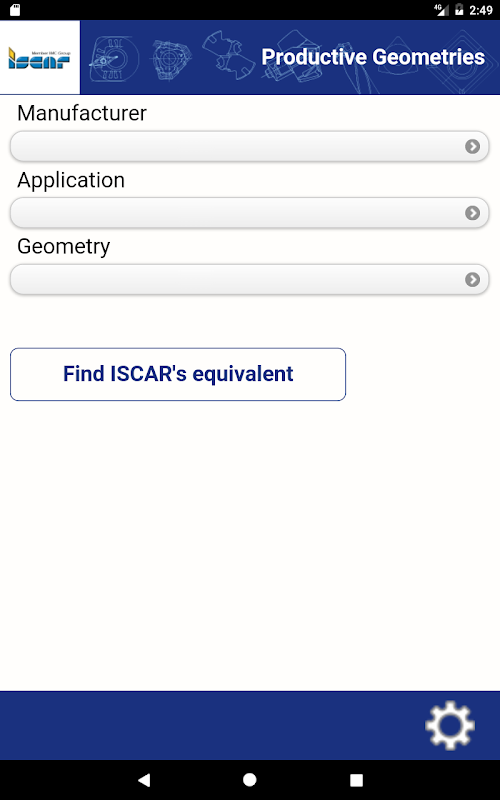This screenshot has height=800, width=500.
Task: Open the Geometry dropdown list
Action: pos(249,279)
